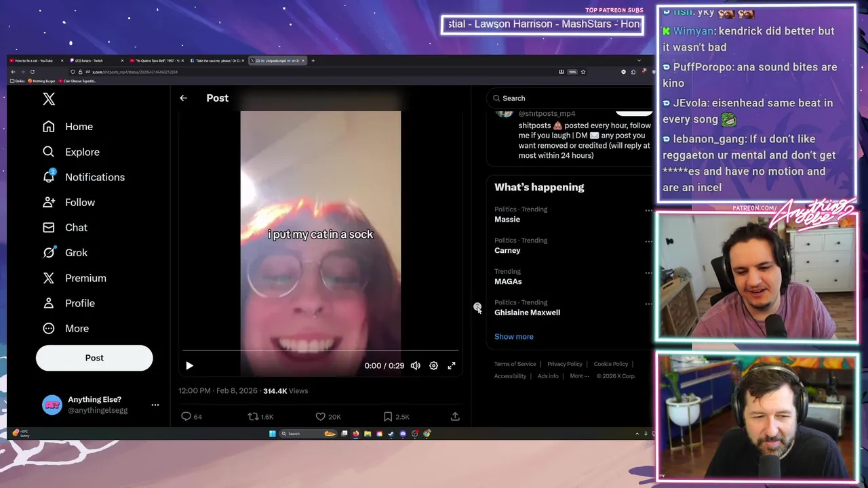Screen dimensions: 868x488
Task: Click the taskbar Search box
Action: pos(309,434)
